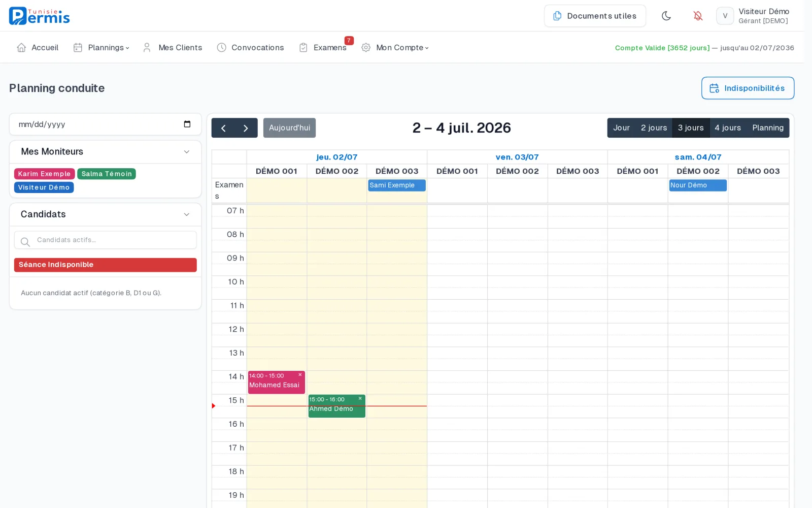Screen dimensions: 812x508
Task: Click the Planning conduite heading
Action: [57, 88]
